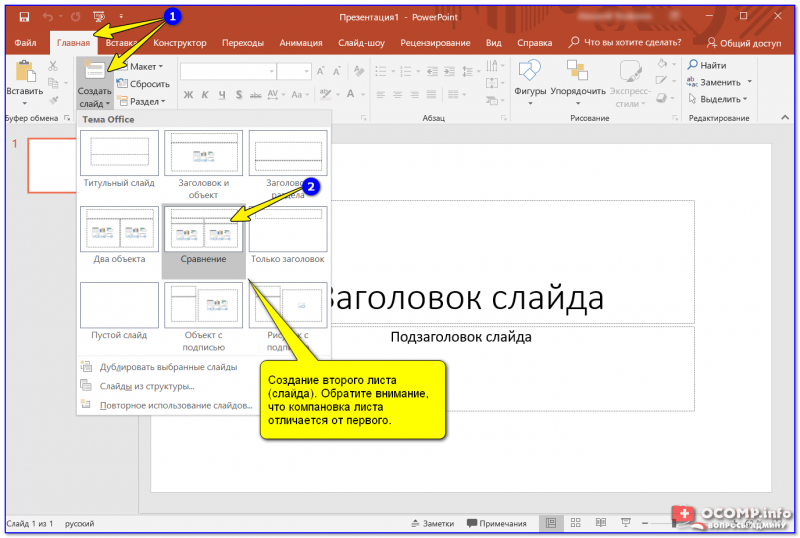
Task: Open the font size combo box
Action: click(294, 71)
